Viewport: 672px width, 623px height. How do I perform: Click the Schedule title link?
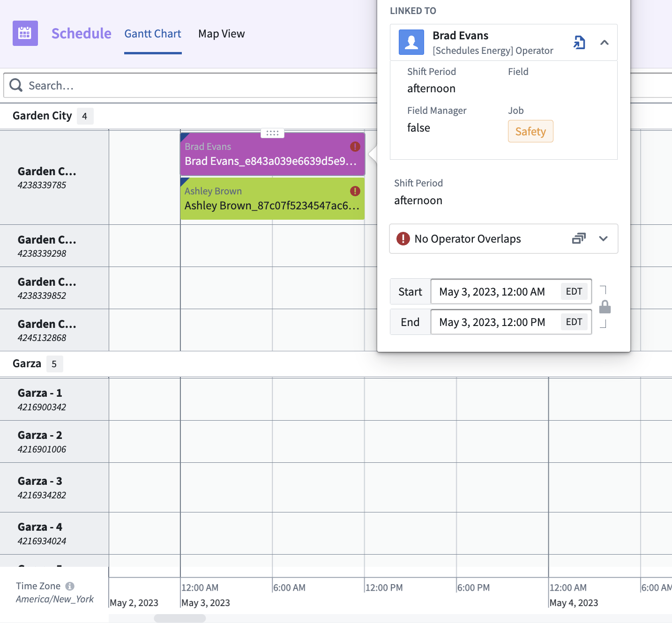pos(82,33)
